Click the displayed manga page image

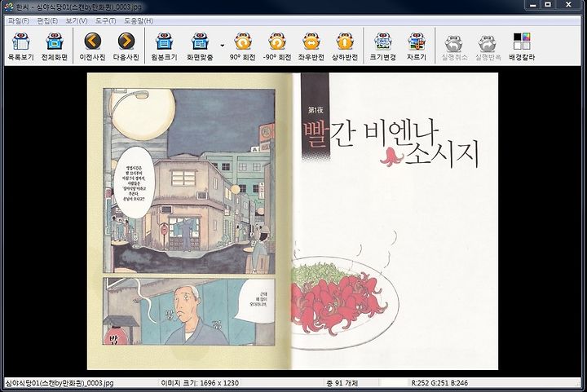(293, 221)
